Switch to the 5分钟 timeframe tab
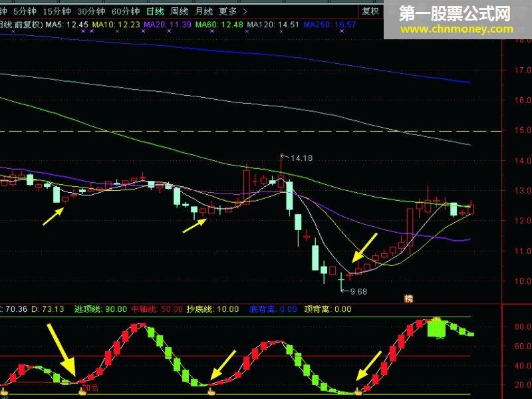Viewport: 532px width, 399px height. click(x=25, y=11)
